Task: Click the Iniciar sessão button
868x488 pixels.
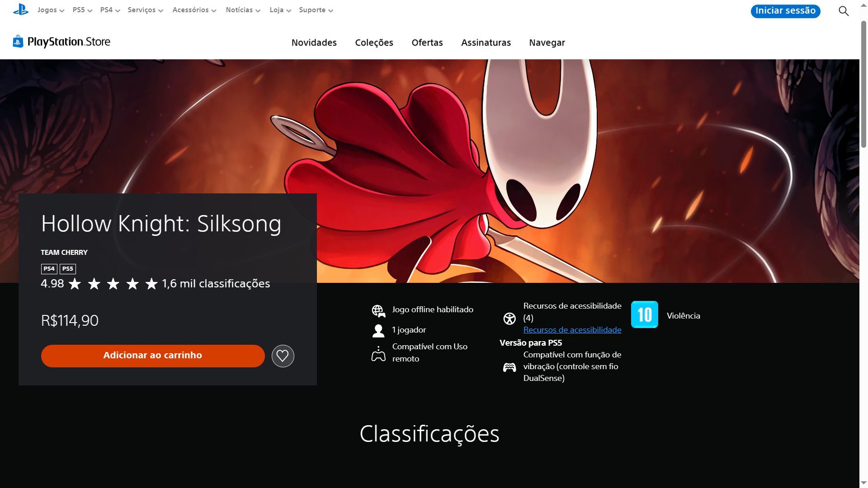Action: click(785, 11)
